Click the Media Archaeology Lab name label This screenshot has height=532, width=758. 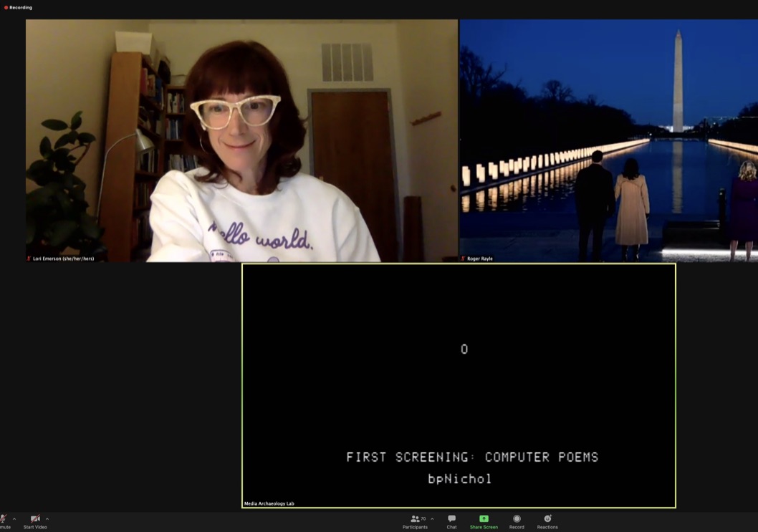(x=269, y=503)
